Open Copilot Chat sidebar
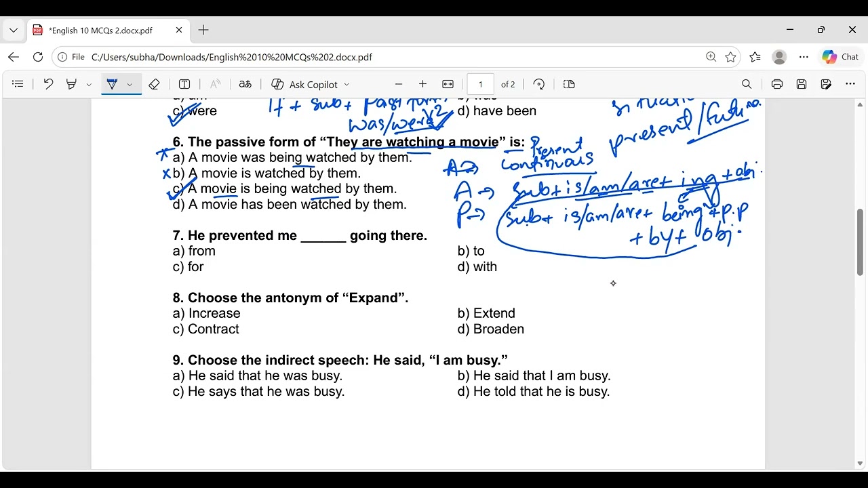This screenshot has height=488, width=868. (x=840, y=57)
